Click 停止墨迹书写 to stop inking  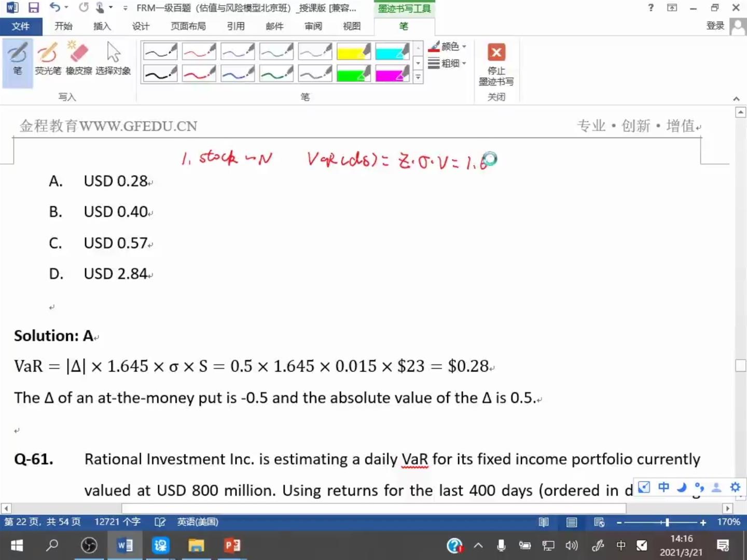496,64
